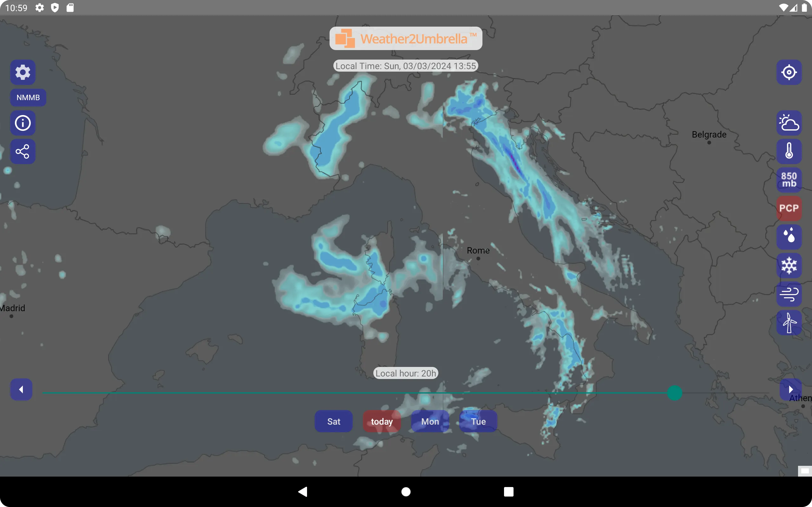This screenshot has width=812, height=507.
Task: Switch to today's forecast tab
Action: [x=382, y=421]
